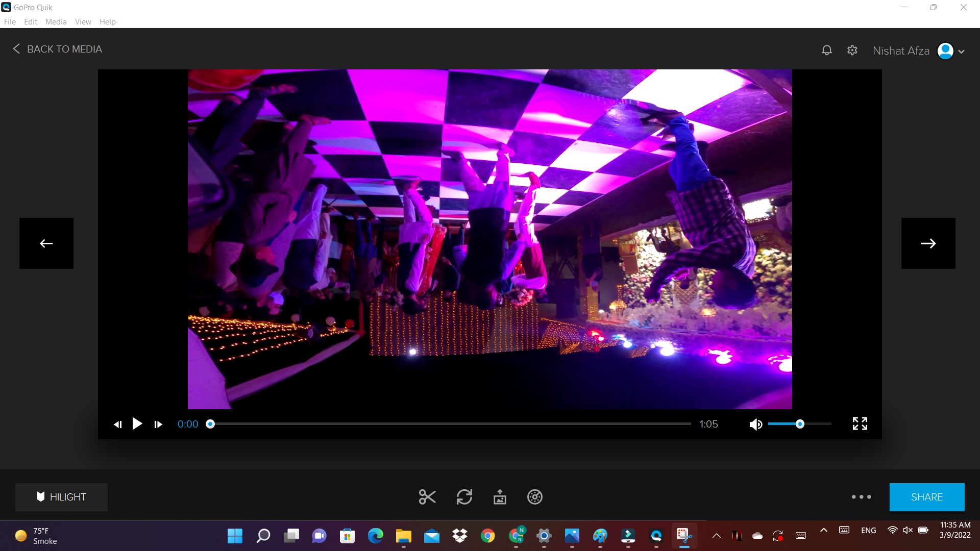Click the loop playback icon
Image resolution: width=980 pixels, height=551 pixels.
click(464, 497)
